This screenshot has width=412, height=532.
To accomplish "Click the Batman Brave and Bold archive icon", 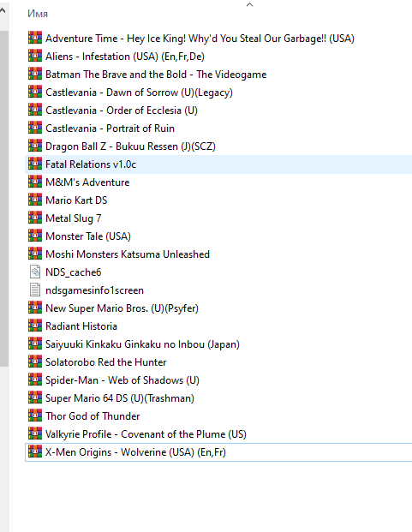I will (35, 74).
